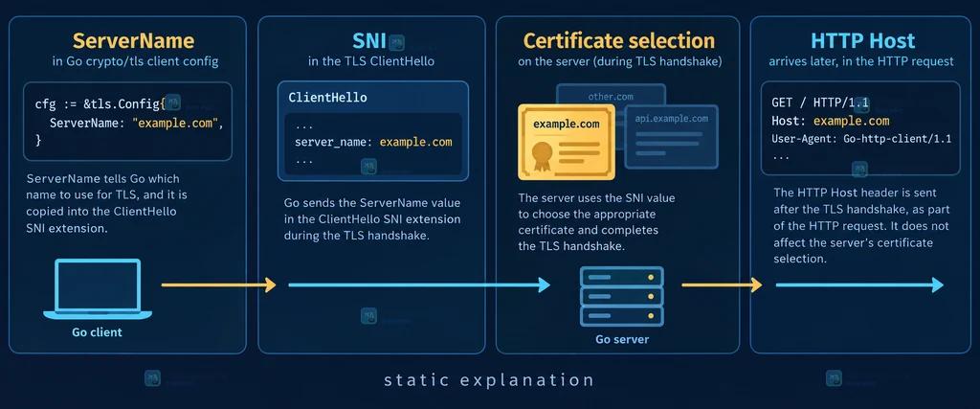Click the "HTTP Host" panel heading
This screenshot has height=409, width=980.
862,41
